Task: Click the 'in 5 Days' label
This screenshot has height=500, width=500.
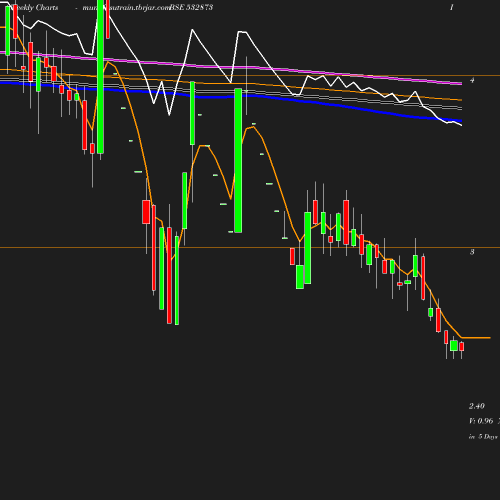Action: coord(483,437)
